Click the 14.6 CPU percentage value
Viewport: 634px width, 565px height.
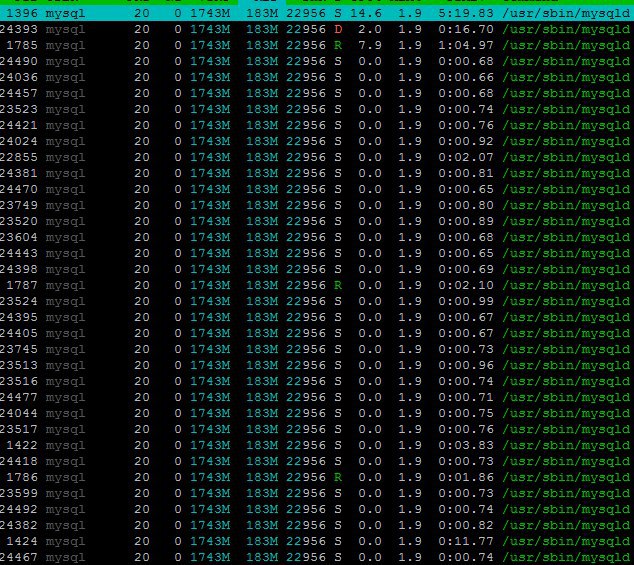(x=366, y=13)
